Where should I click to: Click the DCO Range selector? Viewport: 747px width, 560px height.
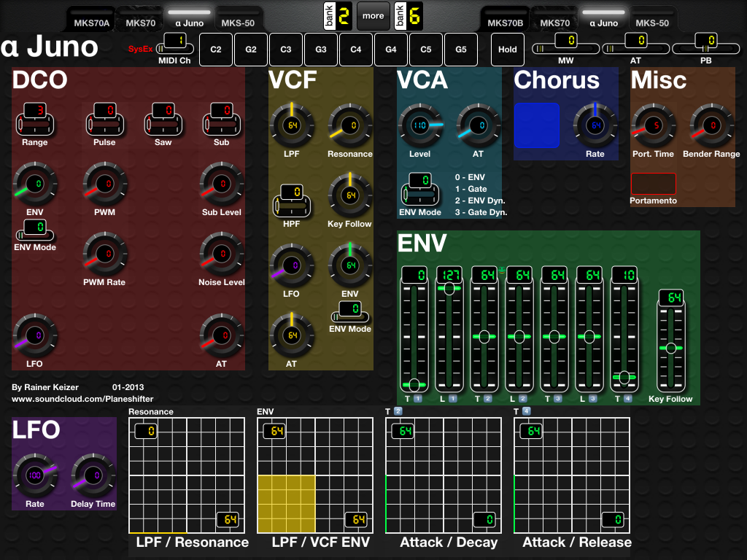(x=35, y=119)
